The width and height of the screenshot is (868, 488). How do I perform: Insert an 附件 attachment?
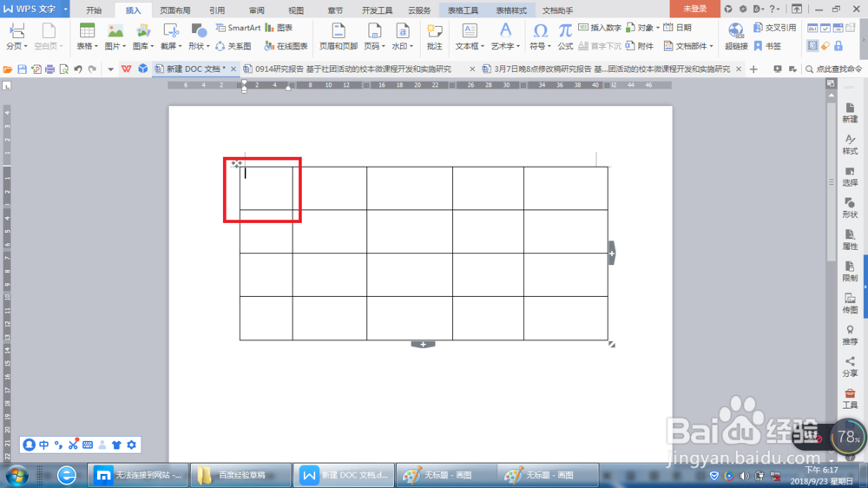click(640, 46)
